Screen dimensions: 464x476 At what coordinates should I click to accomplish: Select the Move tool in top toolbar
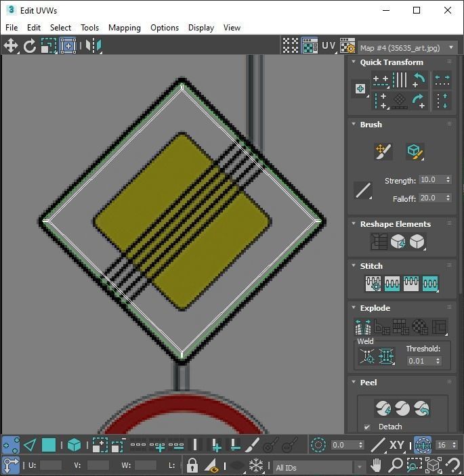(x=11, y=46)
